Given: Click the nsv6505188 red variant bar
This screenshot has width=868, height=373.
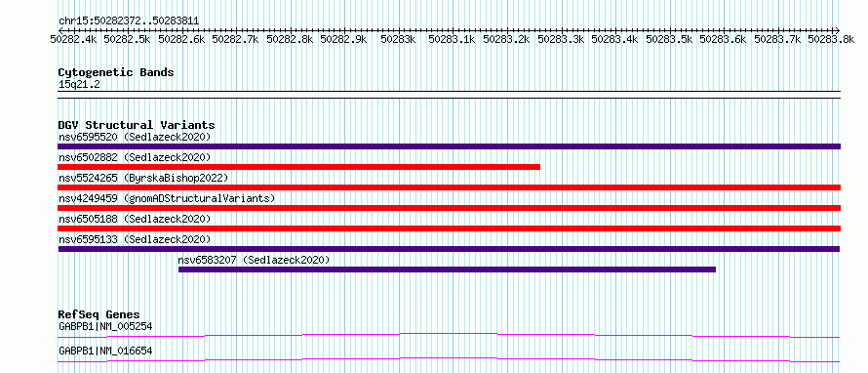Looking at the screenshot, I should point(449,228).
